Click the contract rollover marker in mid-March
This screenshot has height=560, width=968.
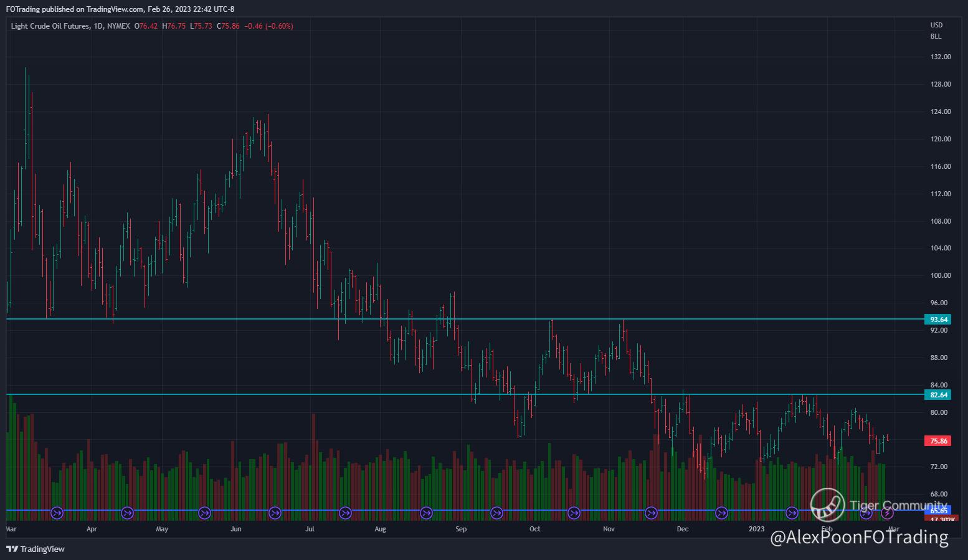(57, 513)
